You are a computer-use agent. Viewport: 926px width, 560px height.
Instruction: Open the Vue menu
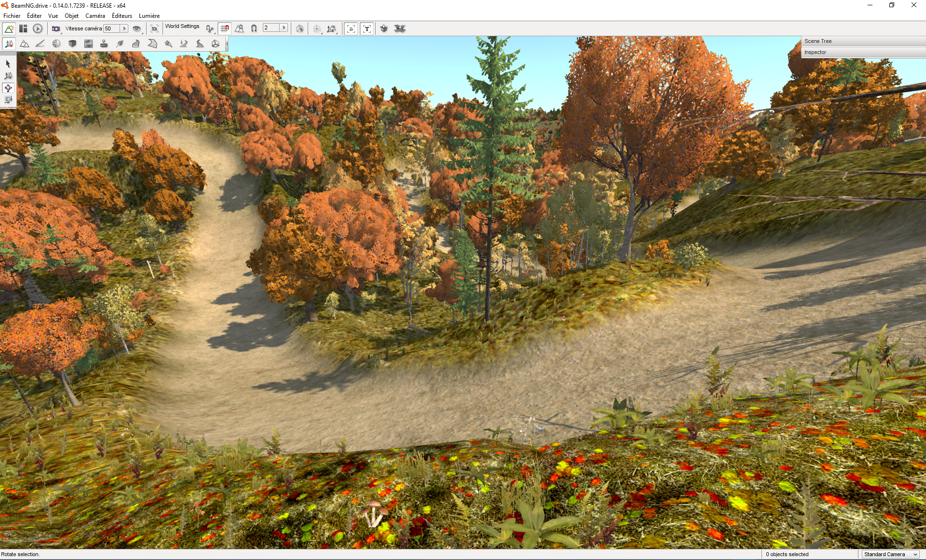pyautogui.click(x=53, y=16)
